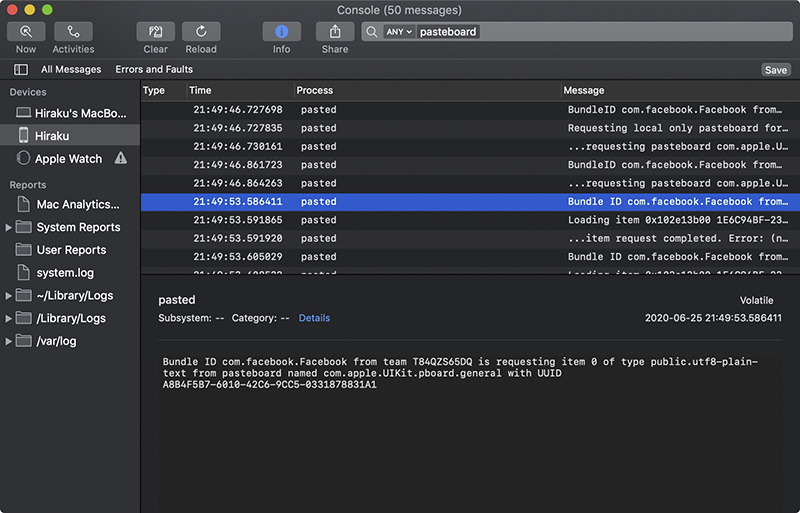The image size is (800, 513).
Task: Select log row at 21:49:53.591865
Action: tap(470, 220)
